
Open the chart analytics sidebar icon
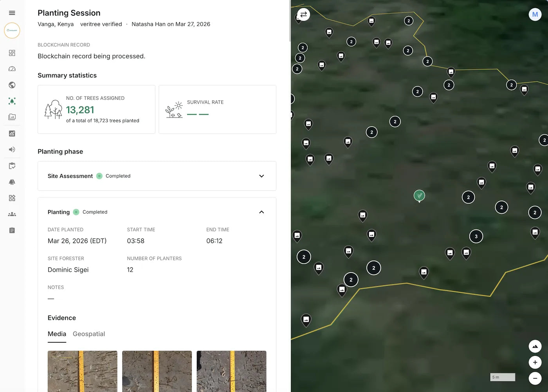[x=12, y=134]
